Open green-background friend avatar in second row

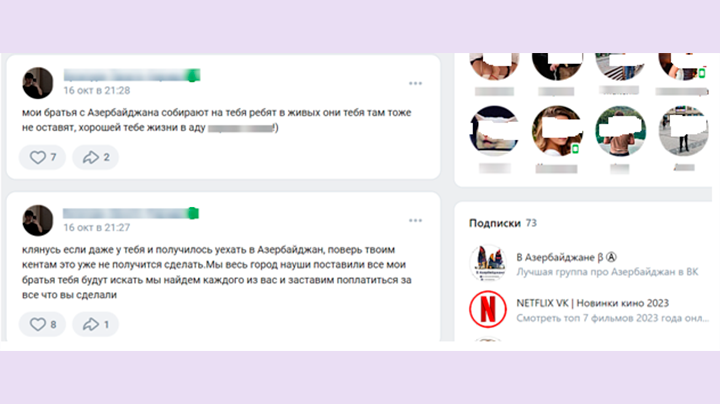coord(620,131)
